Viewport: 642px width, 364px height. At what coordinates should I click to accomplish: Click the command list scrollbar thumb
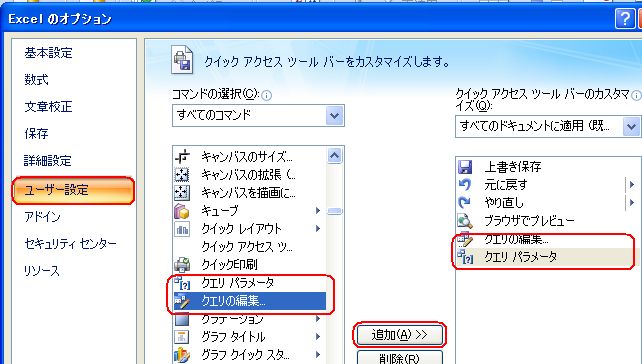tap(335, 211)
